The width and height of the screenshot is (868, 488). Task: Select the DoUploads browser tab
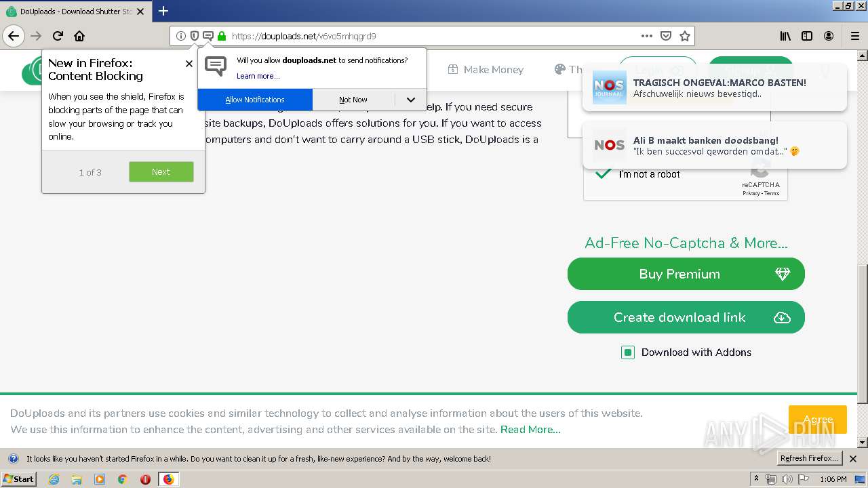click(76, 12)
